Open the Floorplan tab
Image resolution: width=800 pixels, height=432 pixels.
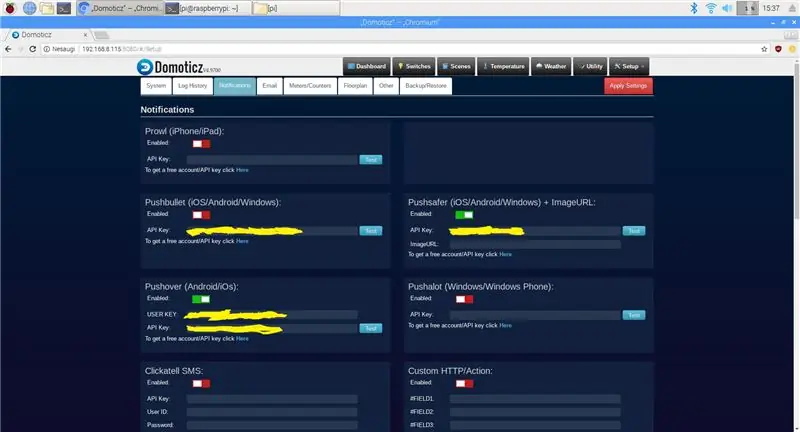(355, 86)
